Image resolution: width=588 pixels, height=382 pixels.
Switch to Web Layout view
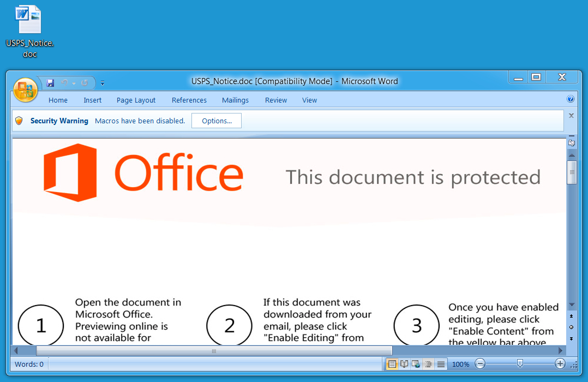click(416, 364)
